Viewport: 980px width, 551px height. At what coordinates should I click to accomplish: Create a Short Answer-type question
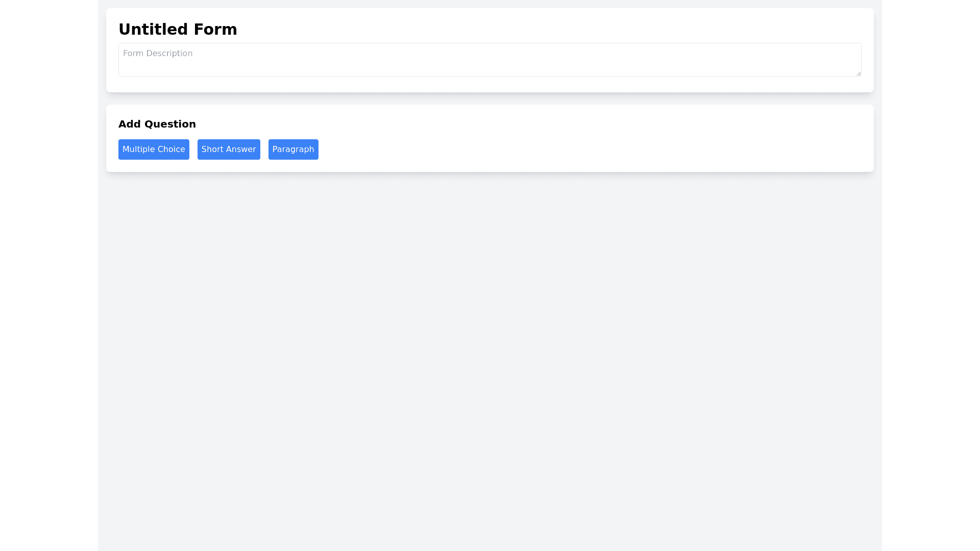pyautogui.click(x=229, y=149)
